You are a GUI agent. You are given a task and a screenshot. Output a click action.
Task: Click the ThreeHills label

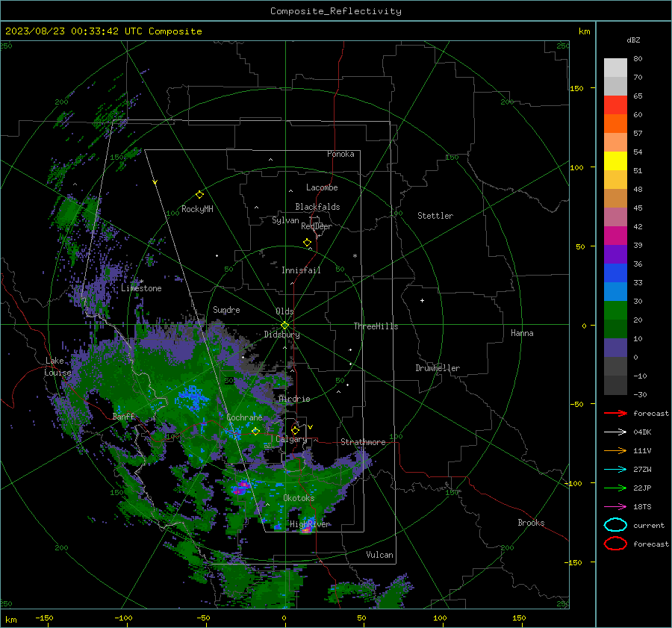(x=376, y=326)
